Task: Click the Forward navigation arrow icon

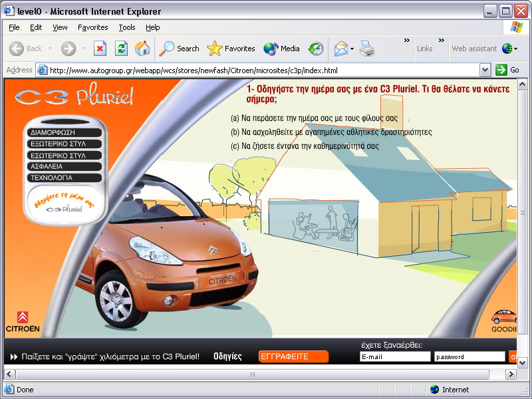Action: click(68, 49)
